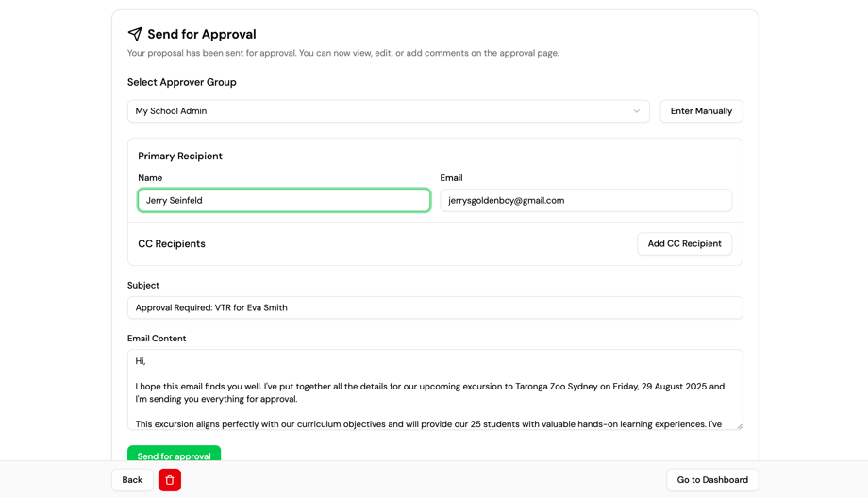This screenshot has height=497, width=868.
Task: Select the Subject input field
Action: [x=434, y=307]
